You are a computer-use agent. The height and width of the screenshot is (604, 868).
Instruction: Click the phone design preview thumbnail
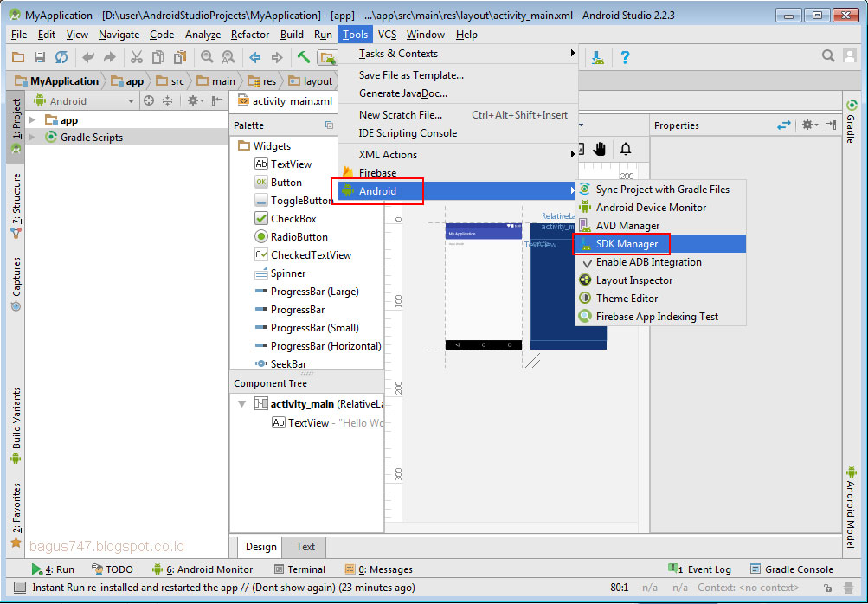(x=483, y=286)
